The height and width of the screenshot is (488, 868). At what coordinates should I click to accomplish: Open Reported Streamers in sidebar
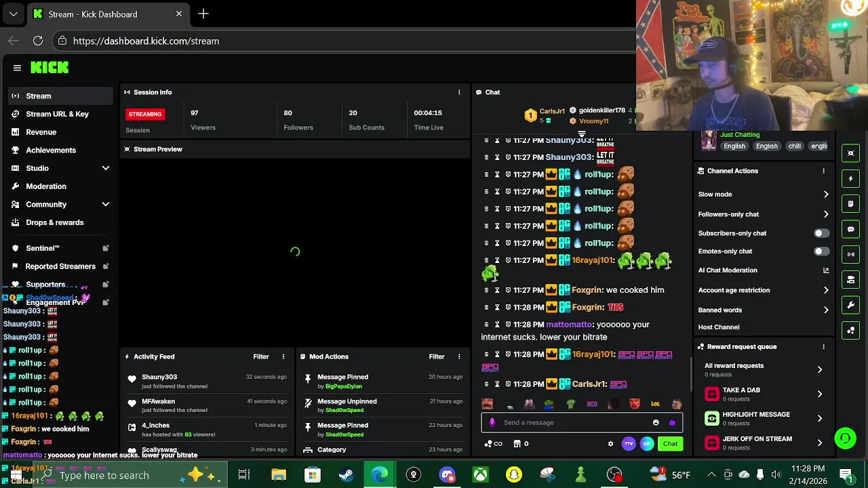click(61, 266)
